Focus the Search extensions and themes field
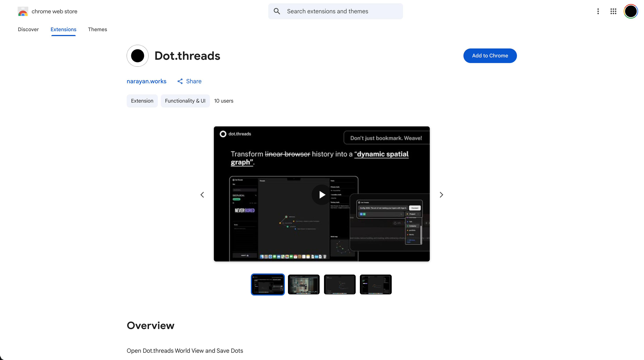Screen dimensions: 644x360 tap(340, 11)
